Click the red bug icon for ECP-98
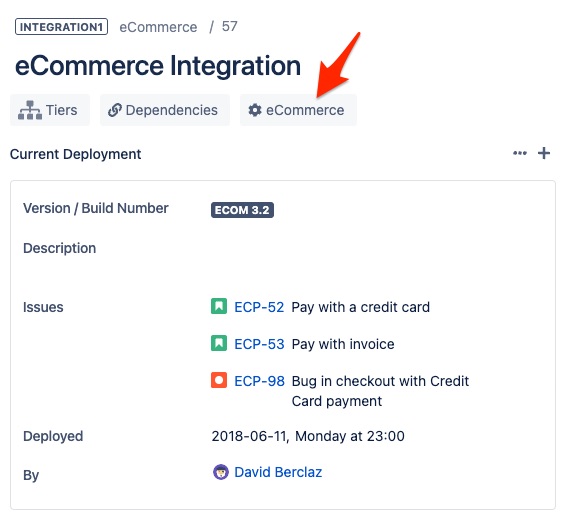 tap(219, 380)
